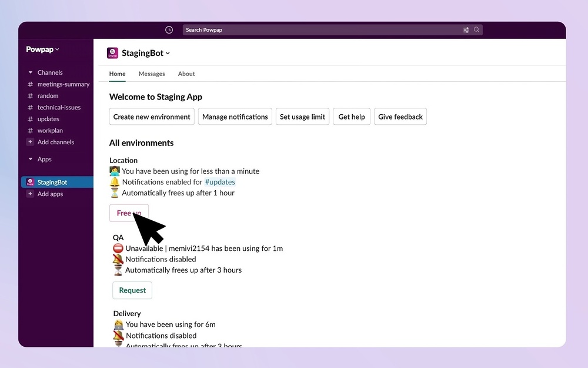Screen dimensions: 588x368
Task: Click 'memivi2154 has been using for 1m' text
Action: 226,248
